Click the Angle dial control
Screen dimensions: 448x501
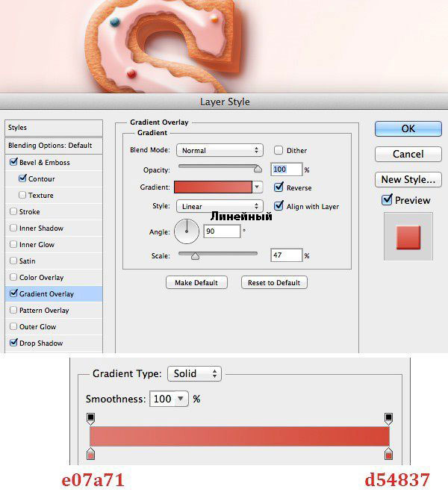pos(187,231)
